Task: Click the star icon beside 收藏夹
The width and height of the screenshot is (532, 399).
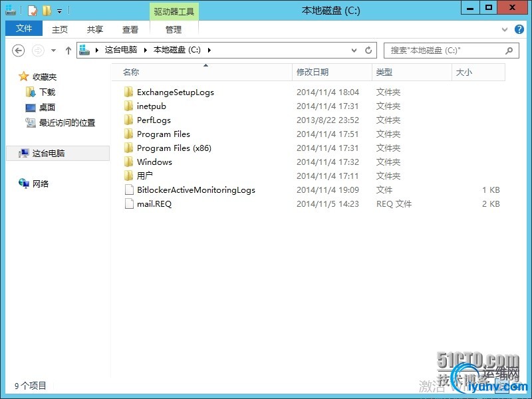Action: 23,76
